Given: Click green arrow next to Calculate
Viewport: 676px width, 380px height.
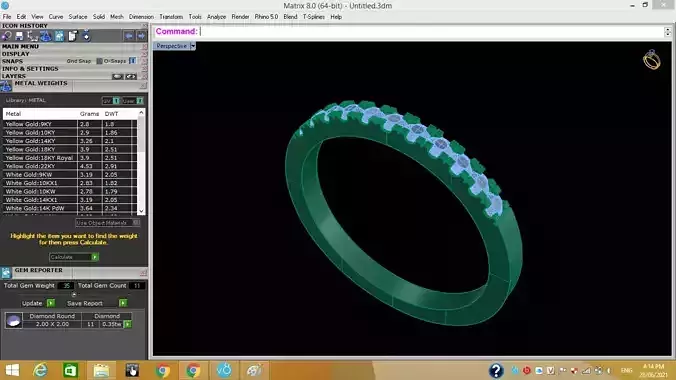Looking at the screenshot, I should click(x=95, y=257).
